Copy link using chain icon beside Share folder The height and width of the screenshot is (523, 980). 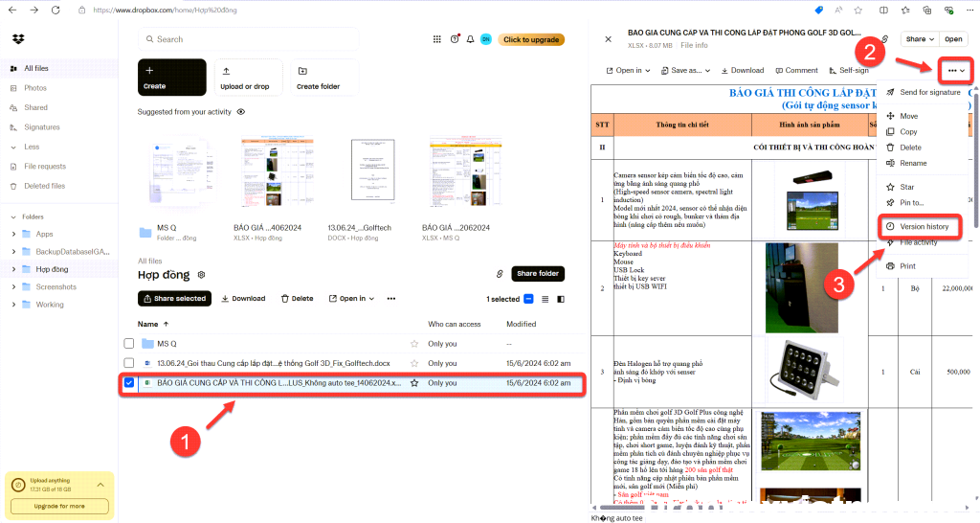pyautogui.click(x=500, y=274)
